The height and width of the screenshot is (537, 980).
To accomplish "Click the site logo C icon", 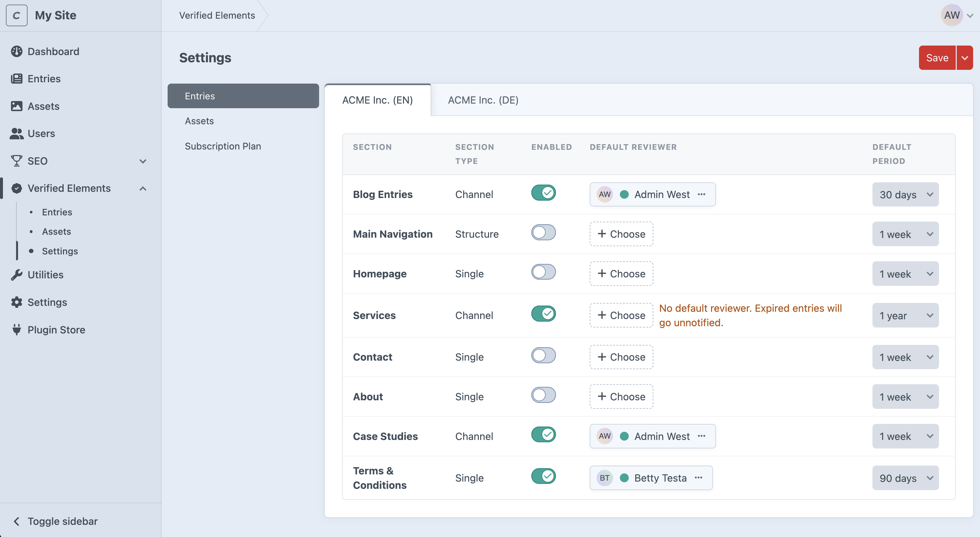I will point(16,15).
